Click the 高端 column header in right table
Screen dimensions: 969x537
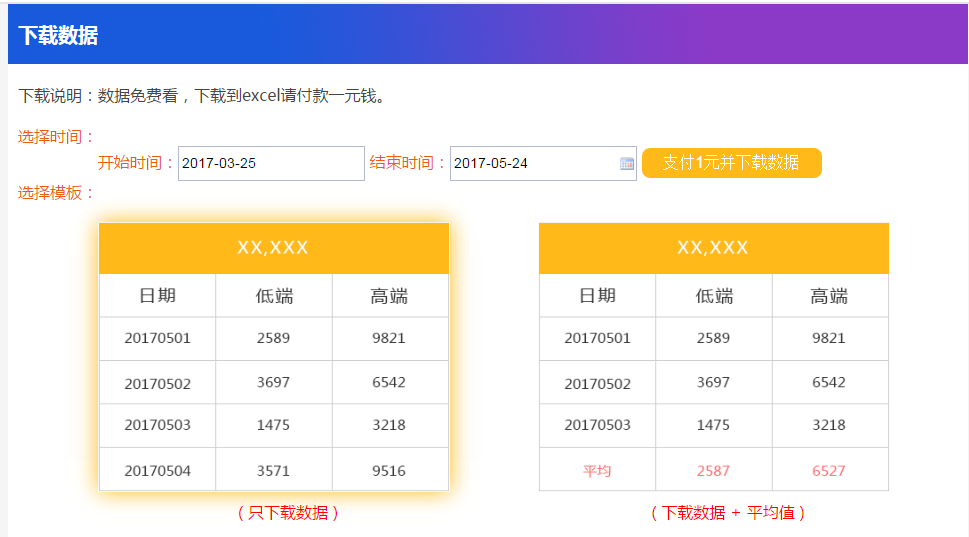[x=830, y=296]
